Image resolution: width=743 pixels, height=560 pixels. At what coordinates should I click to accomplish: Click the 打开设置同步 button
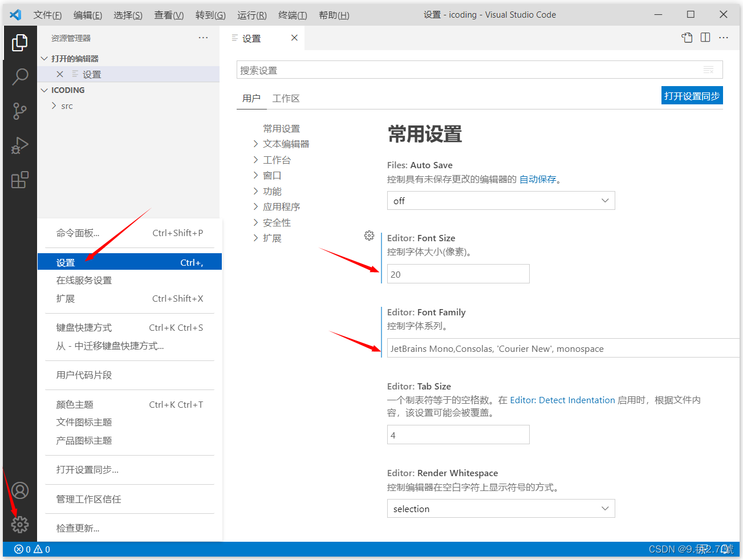[x=692, y=95]
